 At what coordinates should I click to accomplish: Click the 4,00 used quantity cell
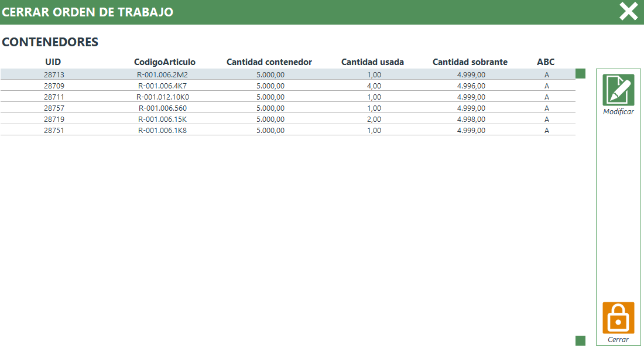374,86
